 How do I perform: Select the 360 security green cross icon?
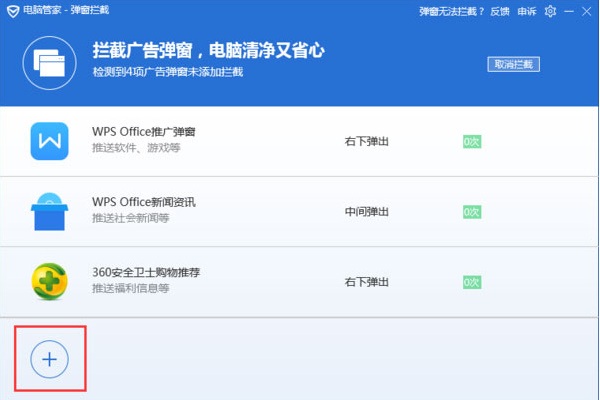tap(49, 282)
